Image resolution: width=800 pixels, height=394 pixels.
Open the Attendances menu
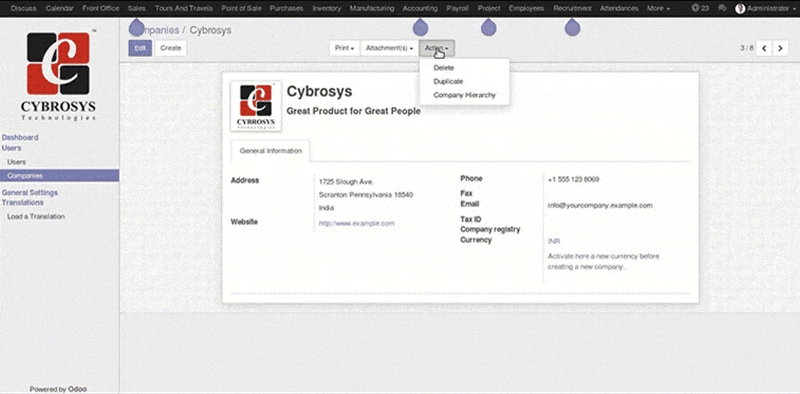[619, 8]
